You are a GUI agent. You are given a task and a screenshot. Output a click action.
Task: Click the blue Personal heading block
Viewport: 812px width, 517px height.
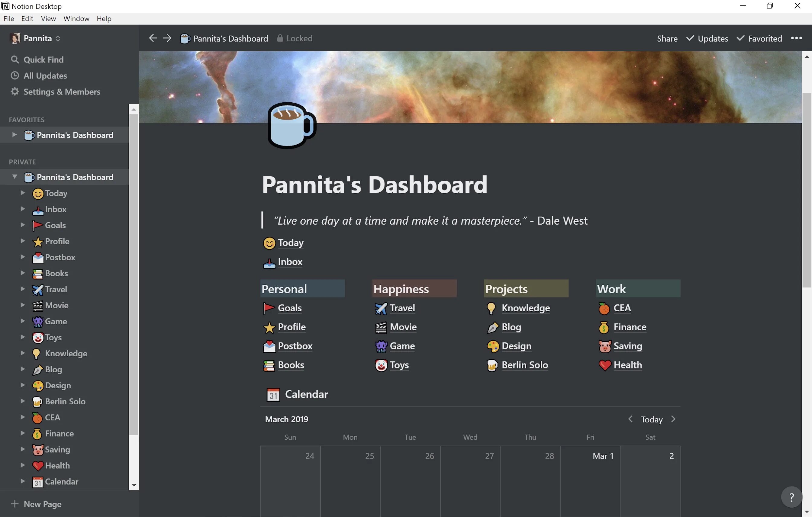coord(302,289)
